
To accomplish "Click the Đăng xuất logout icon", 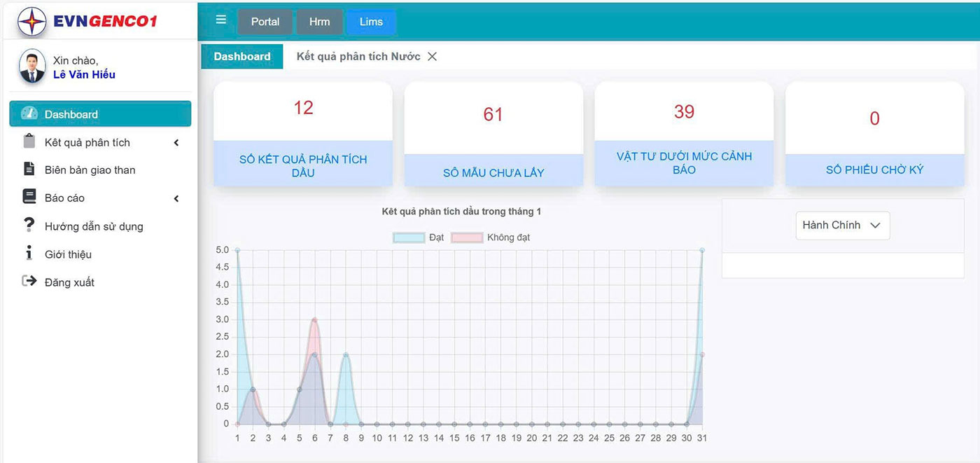I will pos(29,282).
